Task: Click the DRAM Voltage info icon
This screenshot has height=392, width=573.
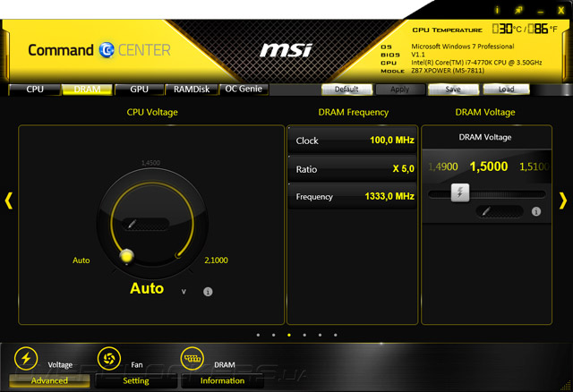Action: [535, 211]
